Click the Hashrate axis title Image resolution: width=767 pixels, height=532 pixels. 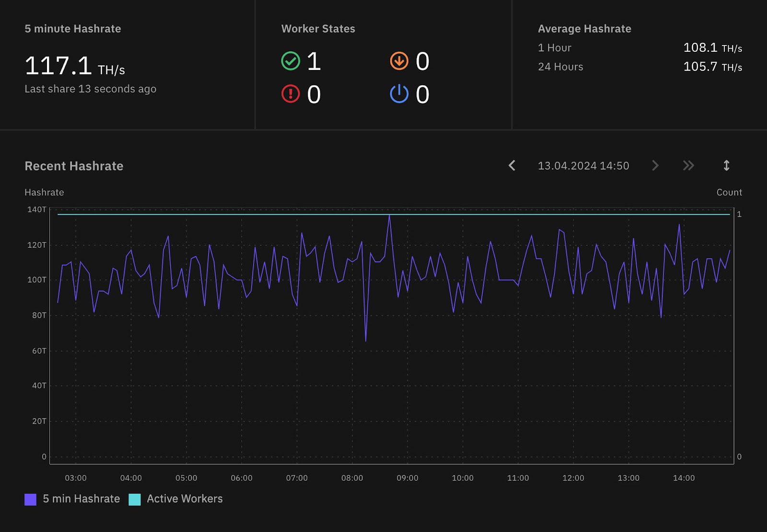point(44,192)
